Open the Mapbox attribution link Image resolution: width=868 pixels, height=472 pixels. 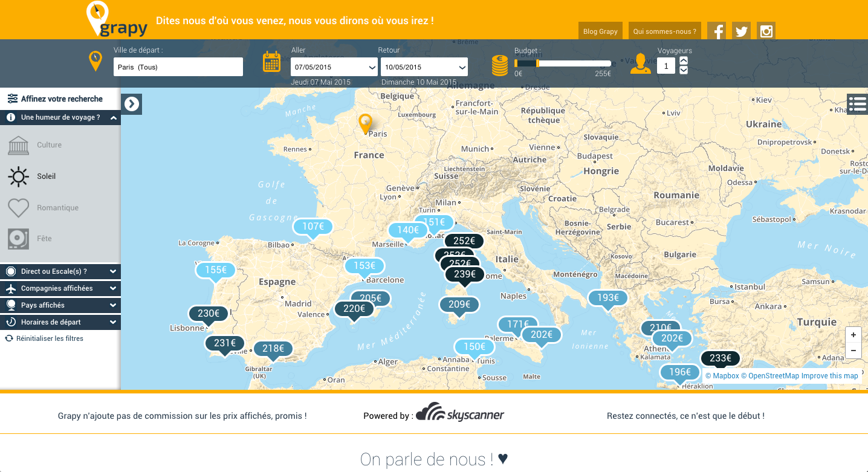(722, 376)
